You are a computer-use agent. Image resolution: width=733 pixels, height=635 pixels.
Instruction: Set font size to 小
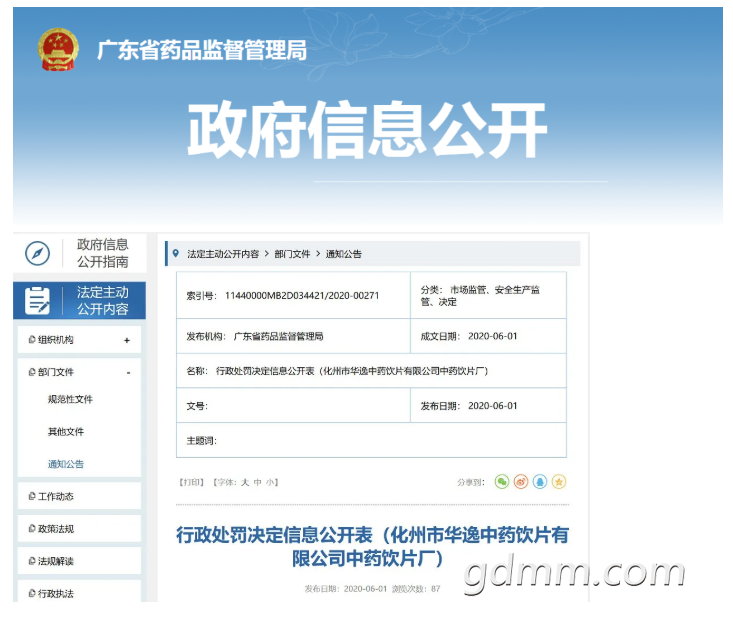(x=270, y=482)
